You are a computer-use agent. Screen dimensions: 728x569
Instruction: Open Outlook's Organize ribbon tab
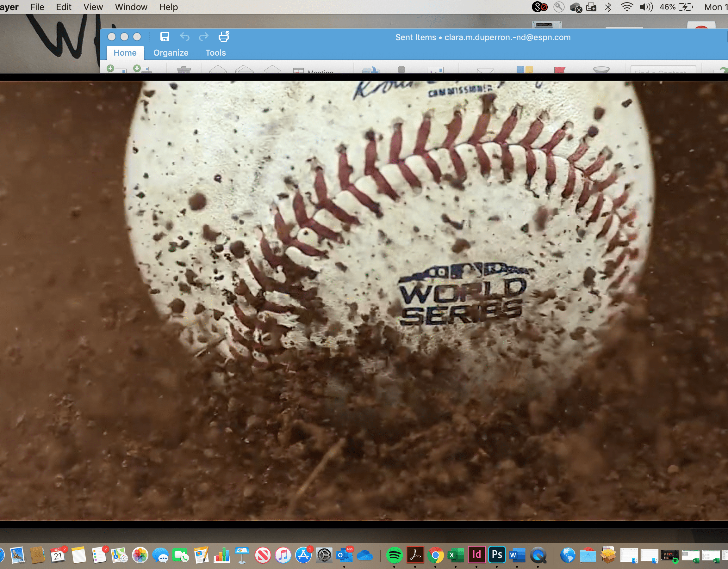[x=171, y=53]
